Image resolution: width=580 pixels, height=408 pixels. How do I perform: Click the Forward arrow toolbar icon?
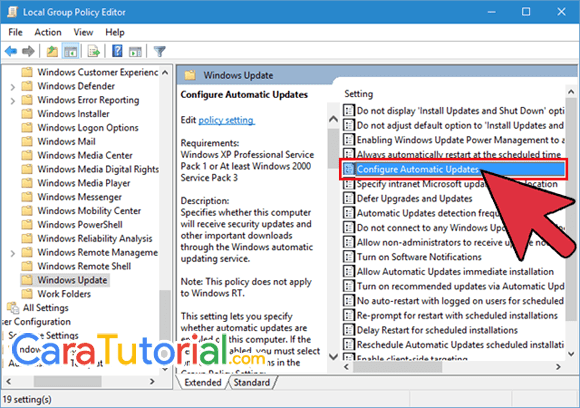[x=28, y=51]
